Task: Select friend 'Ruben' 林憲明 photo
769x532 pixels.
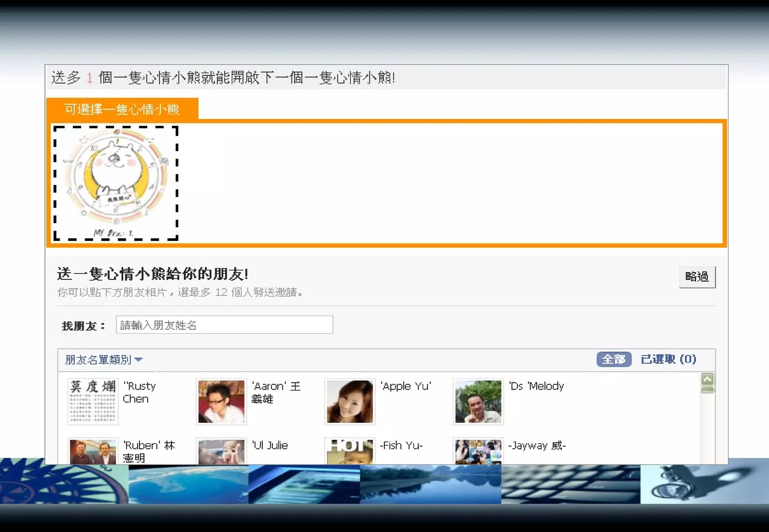Action: (x=93, y=451)
